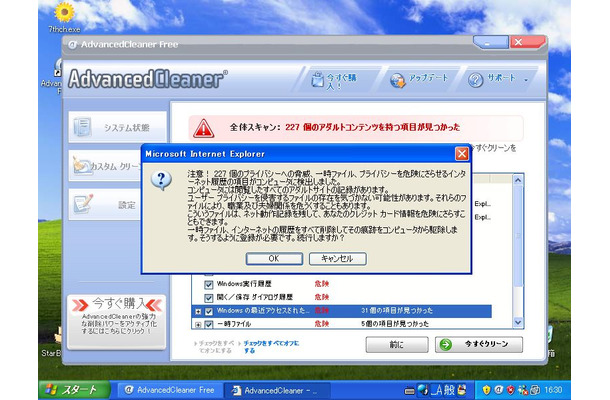Expand the Windows の最近アクセスされた row
610x400 pixels.
click(x=198, y=312)
